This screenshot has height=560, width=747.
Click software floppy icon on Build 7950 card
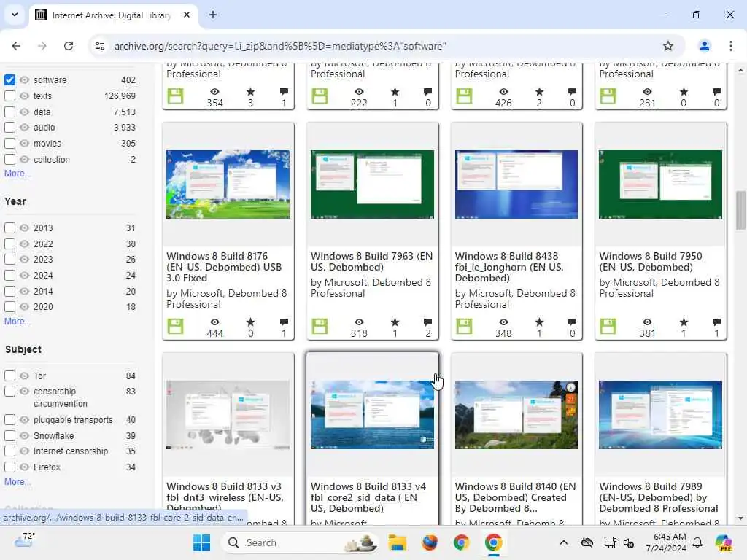[608, 326]
